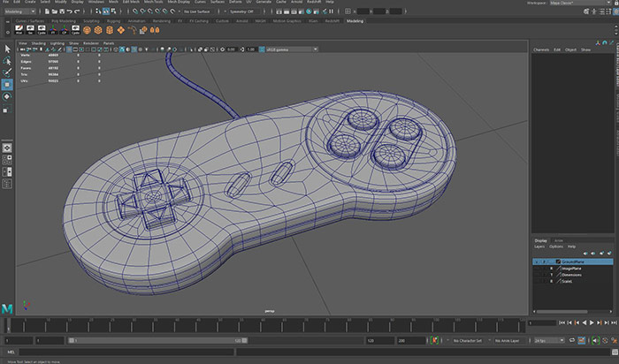Screen dimensions: 619x364
Task: Open the Deform menu
Action: point(235,2)
